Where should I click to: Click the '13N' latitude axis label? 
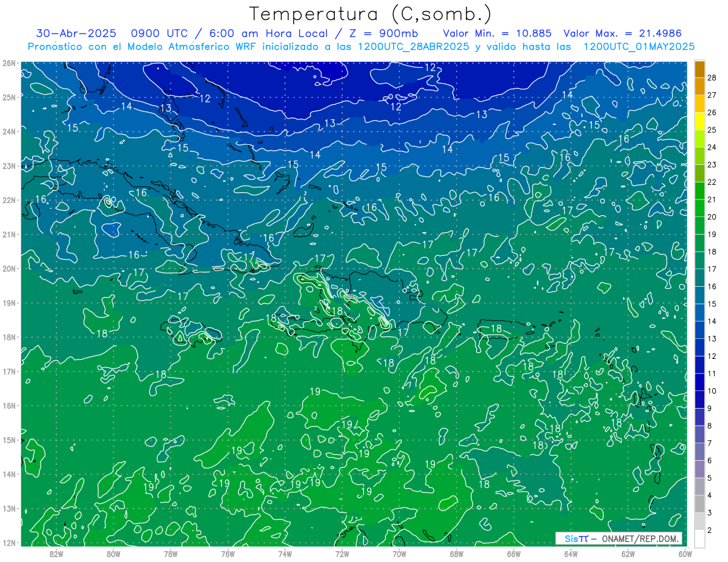click(x=9, y=509)
